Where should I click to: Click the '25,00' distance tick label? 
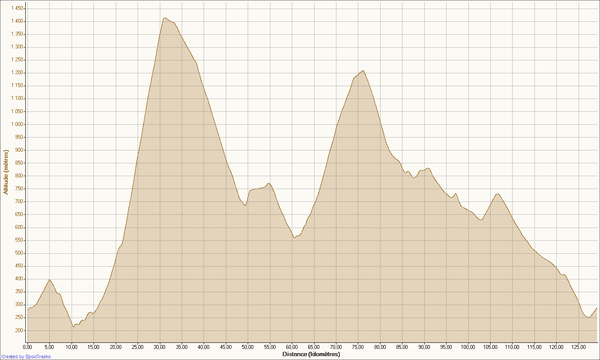138,347
